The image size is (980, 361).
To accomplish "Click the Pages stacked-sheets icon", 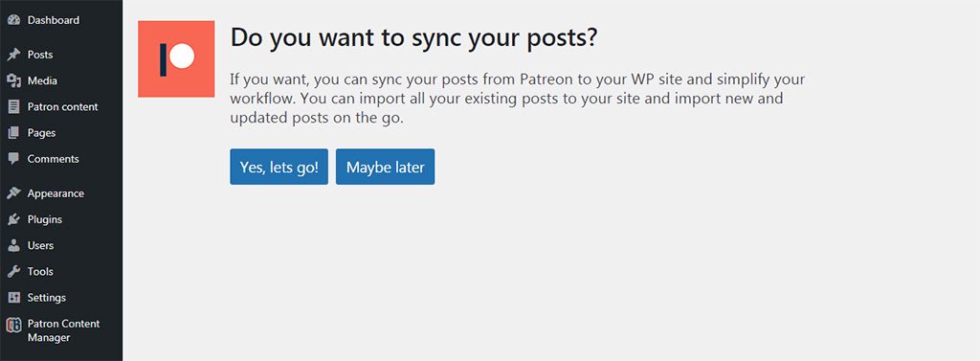I will point(13,133).
